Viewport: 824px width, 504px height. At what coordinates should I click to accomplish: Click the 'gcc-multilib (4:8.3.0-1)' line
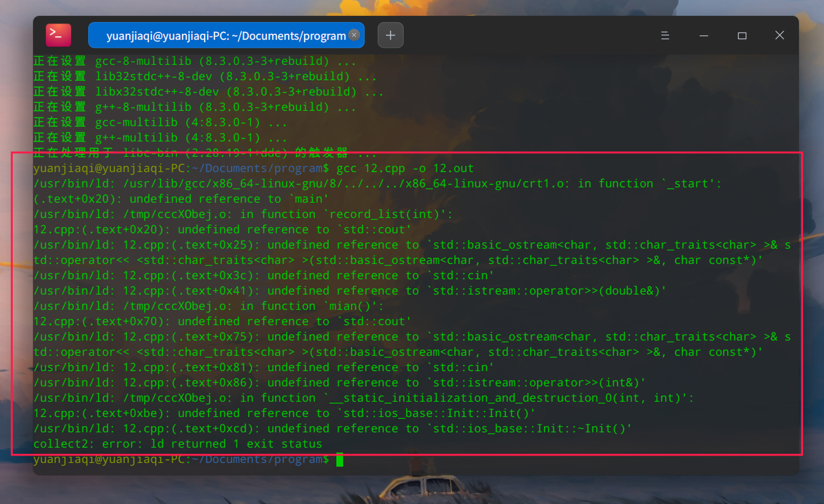[x=160, y=122]
